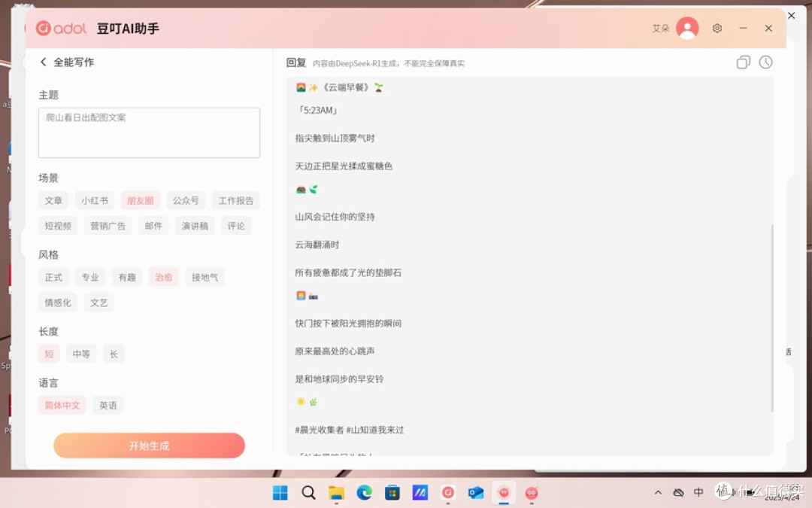Click the line 山风会记住你的坚持
The width and height of the screenshot is (812, 508).
(x=335, y=217)
